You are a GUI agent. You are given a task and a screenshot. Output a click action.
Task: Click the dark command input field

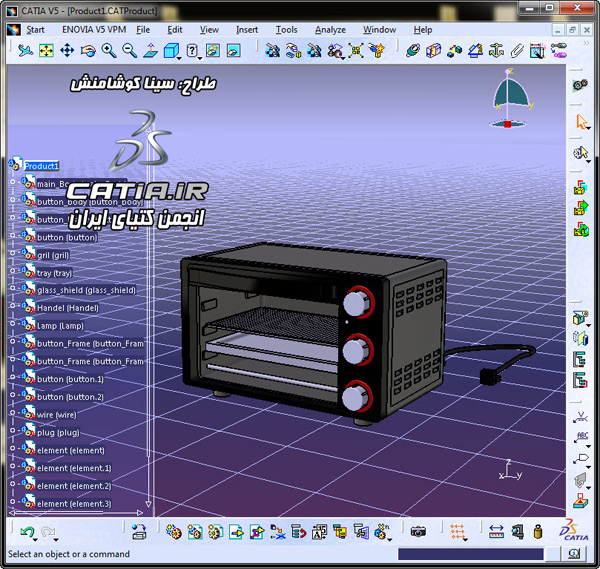pos(471,554)
